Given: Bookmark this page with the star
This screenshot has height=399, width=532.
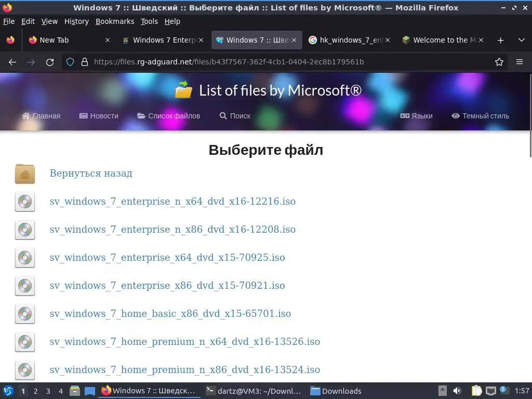Looking at the screenshot, I should coord(499,62).
